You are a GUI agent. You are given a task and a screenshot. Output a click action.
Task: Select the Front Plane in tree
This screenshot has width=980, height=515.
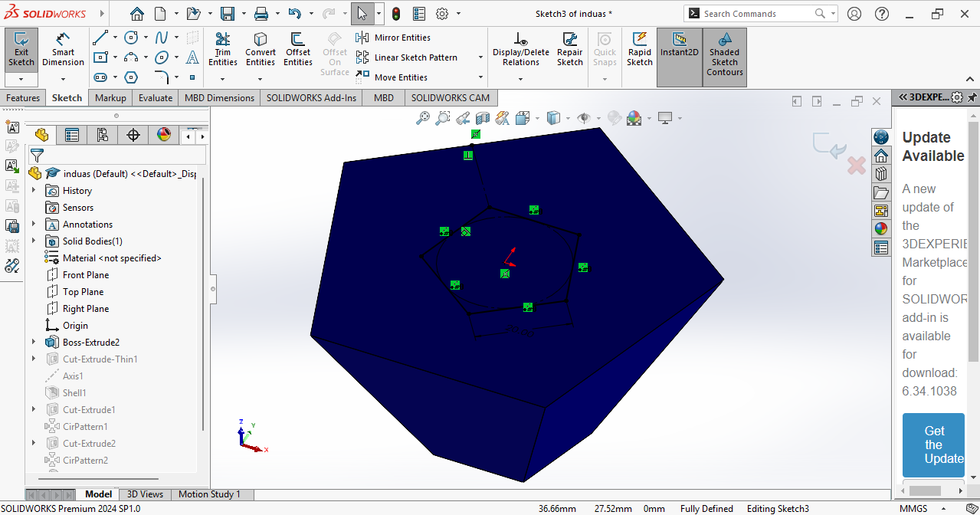point(77,274)
